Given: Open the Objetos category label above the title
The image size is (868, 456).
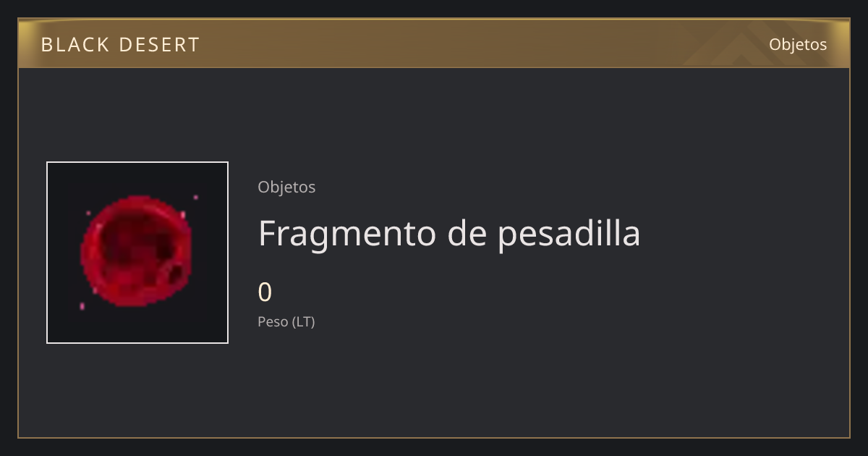Looking at the screenshot, I should 286,187.
